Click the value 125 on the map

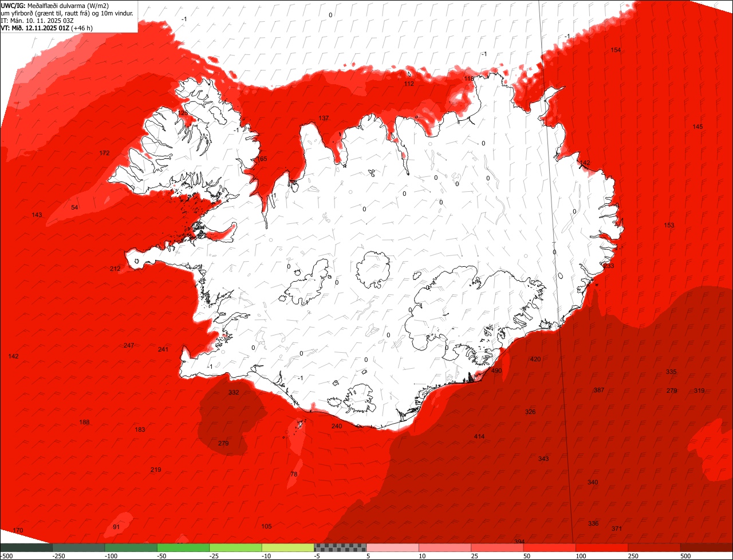click(183, 113)
